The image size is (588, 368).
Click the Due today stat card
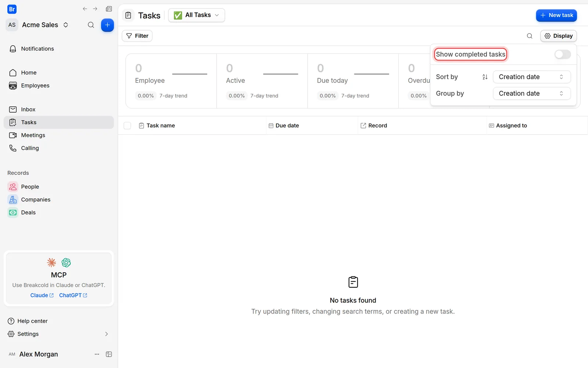pyautogui.click(x=353, y=81)
